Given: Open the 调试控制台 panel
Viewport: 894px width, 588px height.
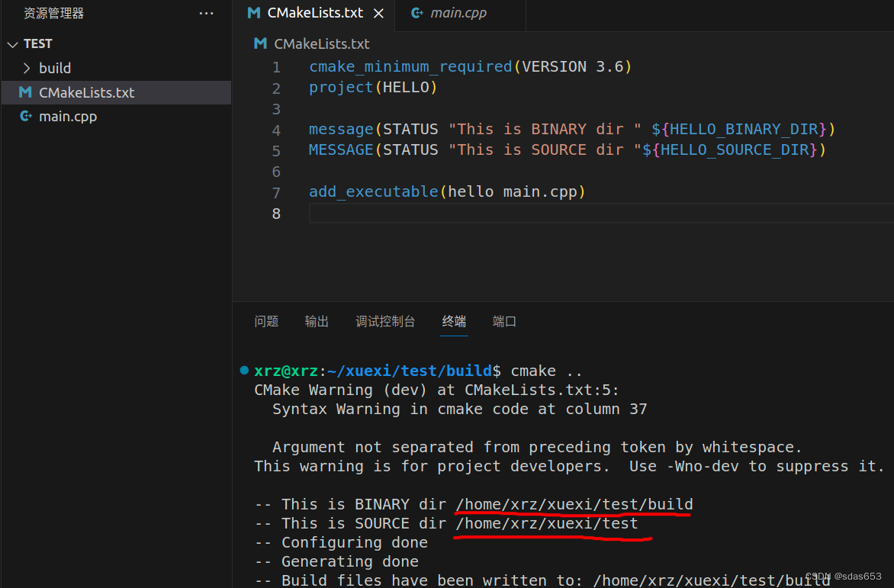Looking at the screenshot, I should tap(386, 321).
